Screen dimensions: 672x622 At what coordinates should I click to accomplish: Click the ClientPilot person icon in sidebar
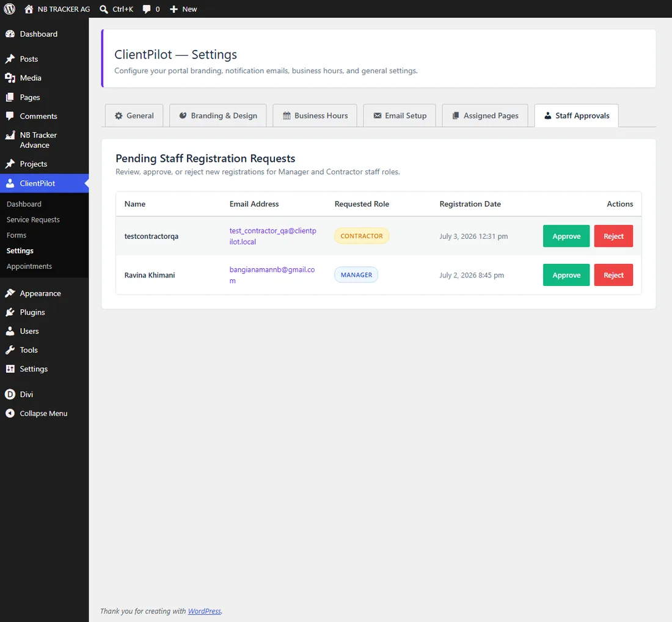[x=10, y=183]
